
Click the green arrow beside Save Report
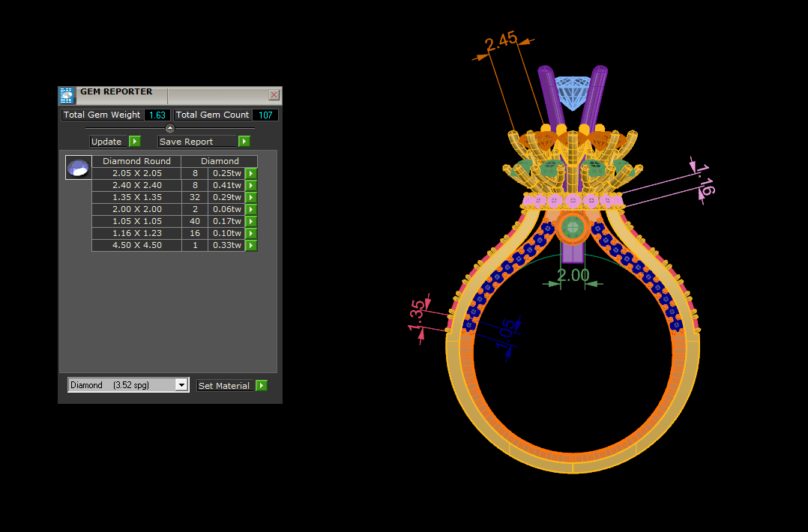(244, 141)
